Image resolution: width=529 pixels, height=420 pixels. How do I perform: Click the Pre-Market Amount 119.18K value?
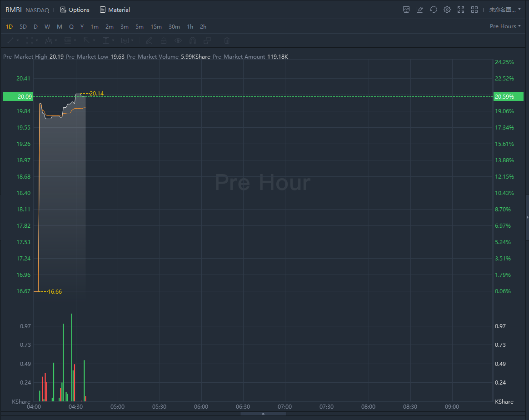(x=278, y=57)
